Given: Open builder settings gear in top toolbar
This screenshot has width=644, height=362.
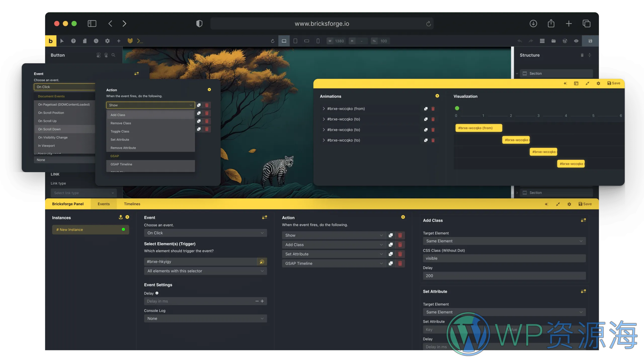Looking at the screenshot, I should (107, 41).
